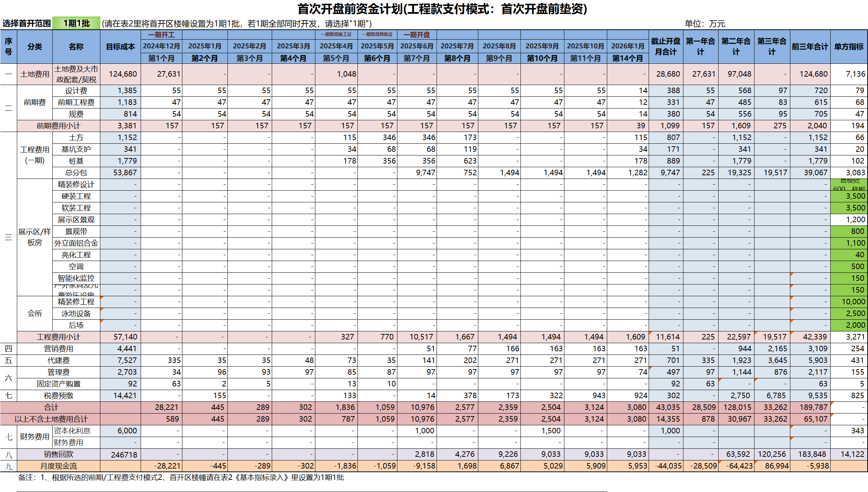Click the '设计费' row name

[76, 91]
